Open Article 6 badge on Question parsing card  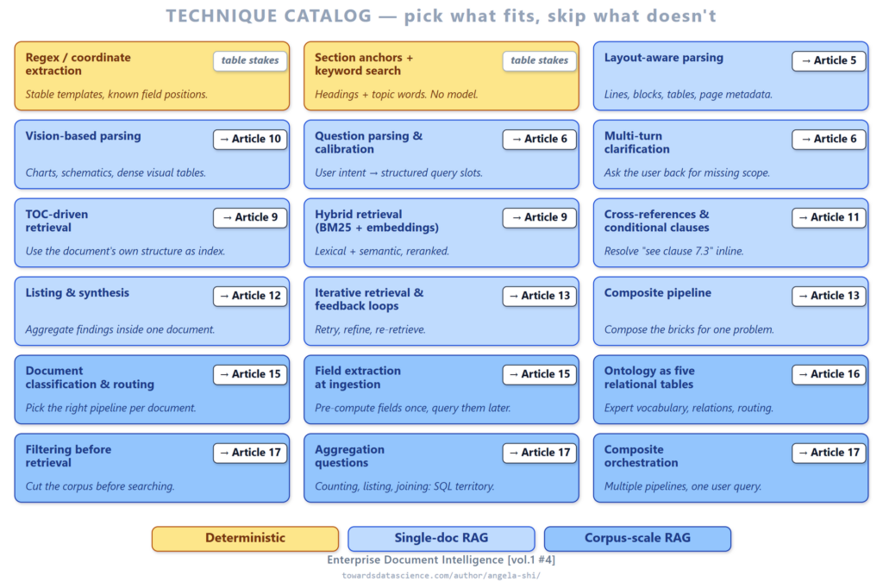point(539,139)
